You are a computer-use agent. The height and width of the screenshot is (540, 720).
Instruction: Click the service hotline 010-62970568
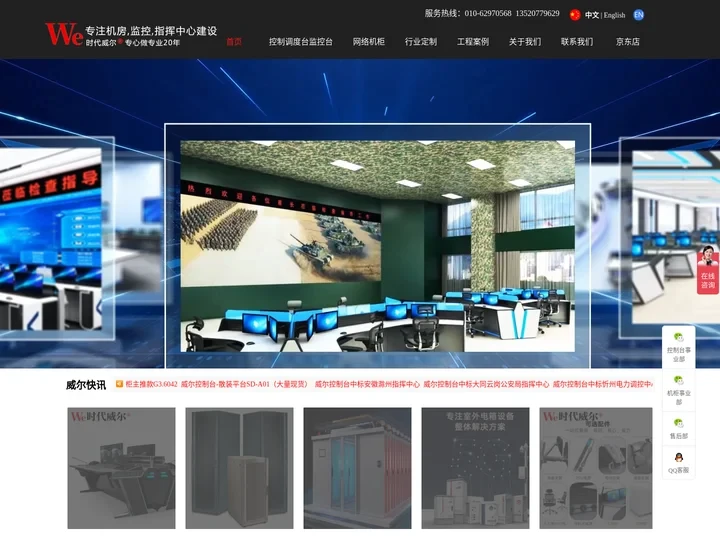click(488, 13)
